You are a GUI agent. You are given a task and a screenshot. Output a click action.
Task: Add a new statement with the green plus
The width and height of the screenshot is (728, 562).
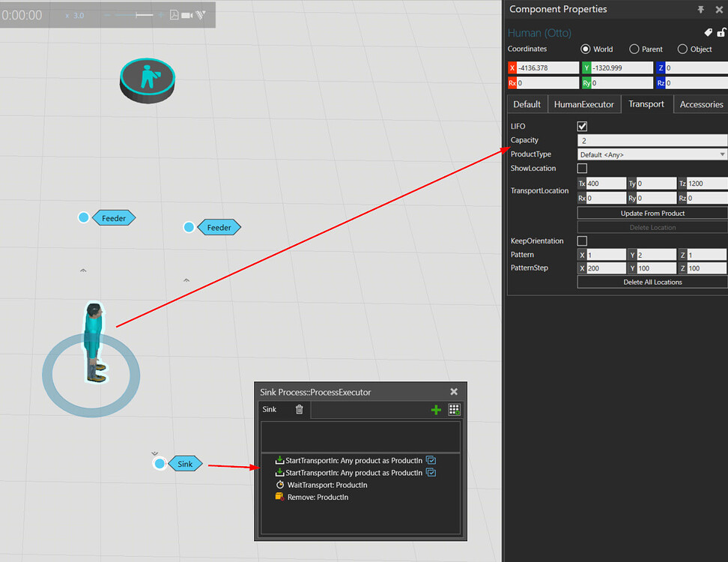(435, 410)
